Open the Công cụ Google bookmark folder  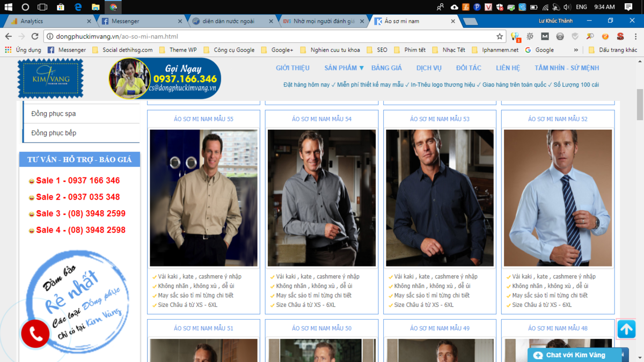click(229, 50)
